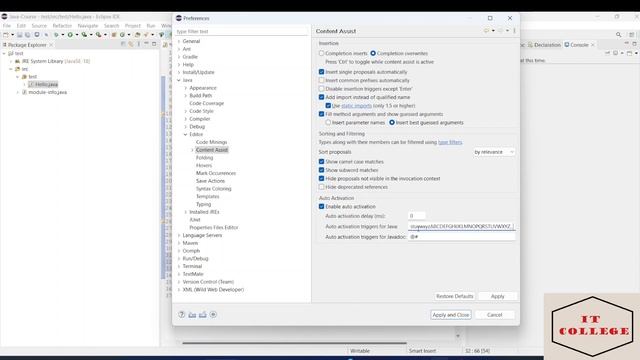Click the Oomph preference recorder icon
640x360 pixels.
[213, 315]
